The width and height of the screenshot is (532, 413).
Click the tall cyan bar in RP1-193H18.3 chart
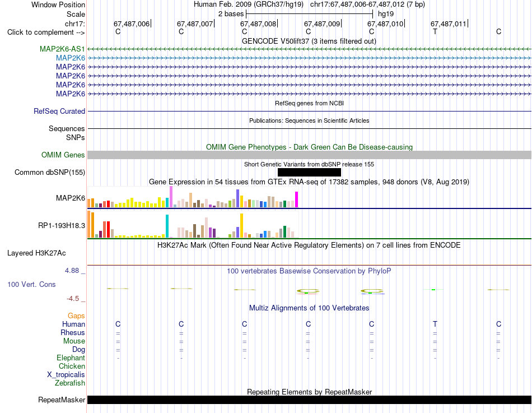tap(167, 226)
